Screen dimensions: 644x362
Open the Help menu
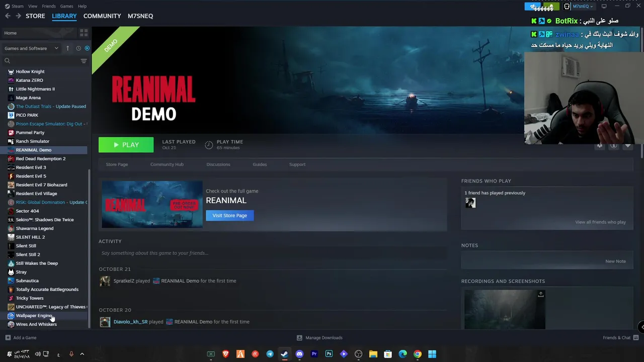pyautogui.click(x=82, y=6)
